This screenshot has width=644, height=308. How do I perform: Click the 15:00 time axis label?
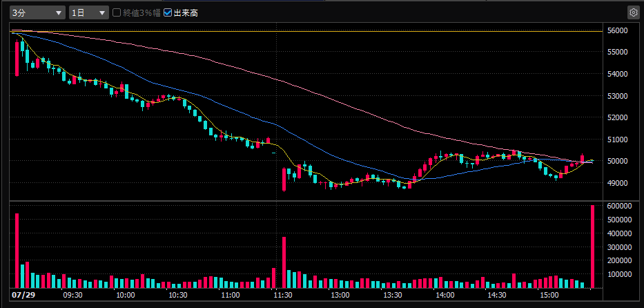coord(549,295)
